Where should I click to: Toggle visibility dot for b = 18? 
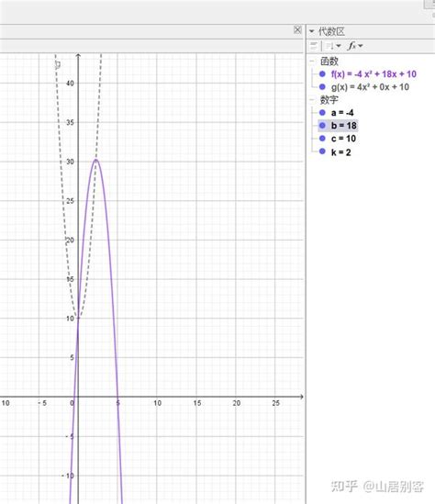tap(322, 126)
